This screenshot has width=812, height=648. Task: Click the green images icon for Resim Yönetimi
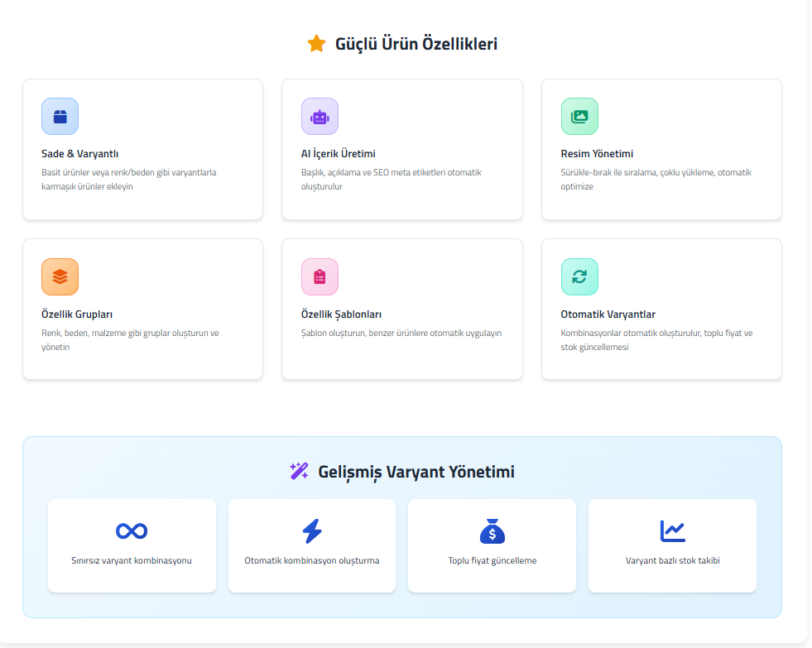click(x=579, y=117)
